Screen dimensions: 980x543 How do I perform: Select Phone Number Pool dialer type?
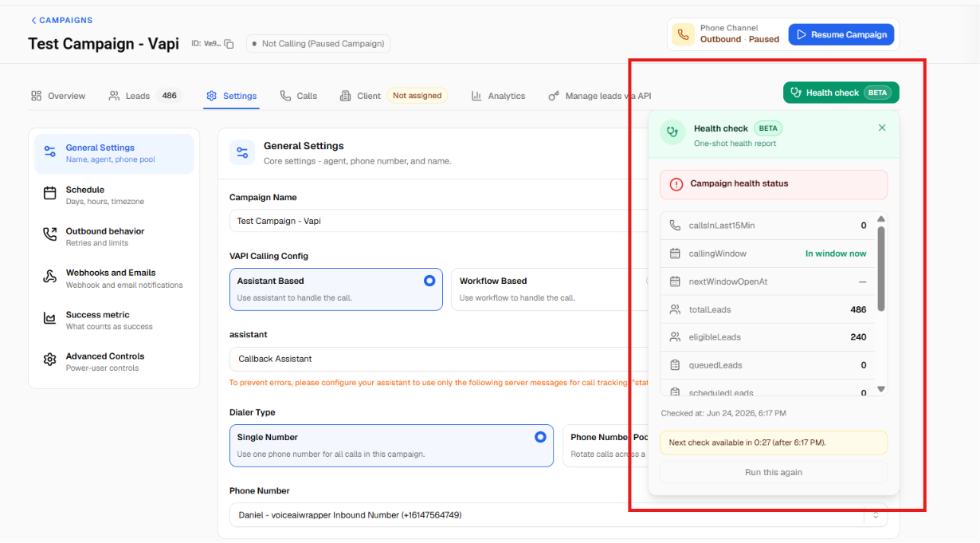(606, 445)
